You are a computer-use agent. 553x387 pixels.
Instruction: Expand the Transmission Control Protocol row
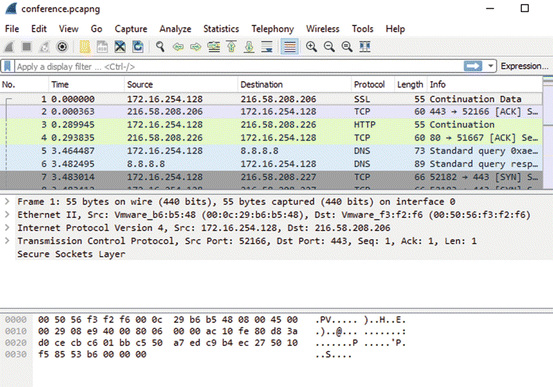click(x=7, y=241)
